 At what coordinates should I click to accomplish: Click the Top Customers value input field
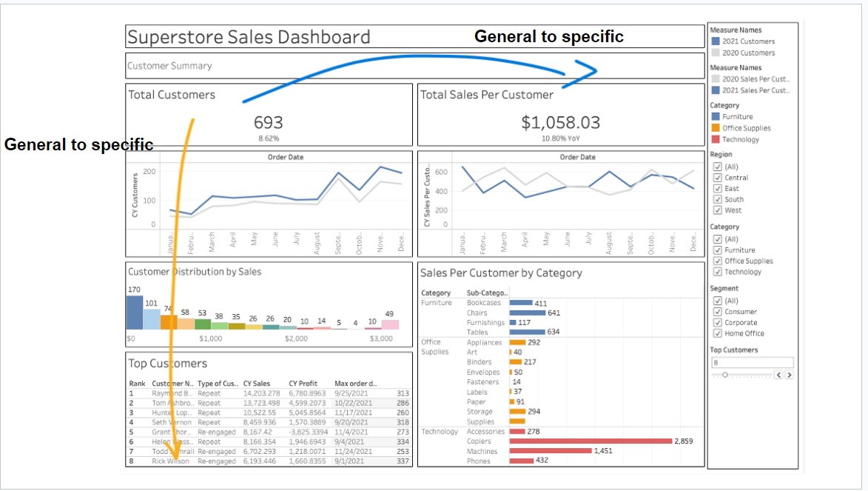coord(752,362)
